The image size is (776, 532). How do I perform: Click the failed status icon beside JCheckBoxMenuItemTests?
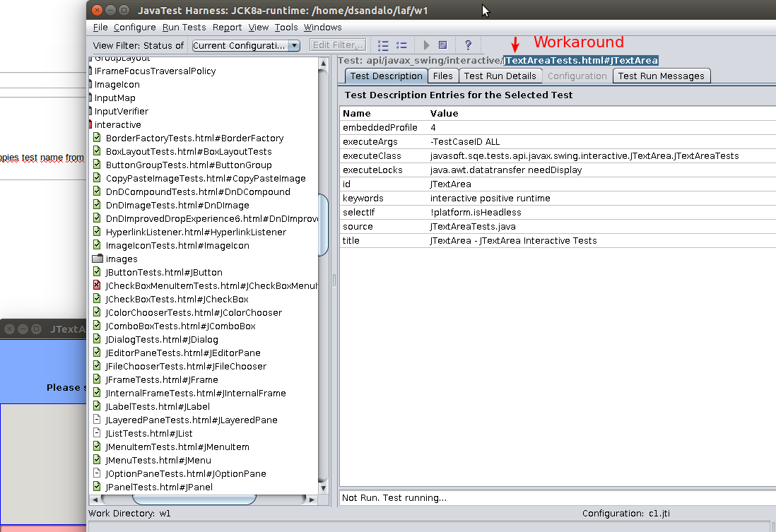97,285
